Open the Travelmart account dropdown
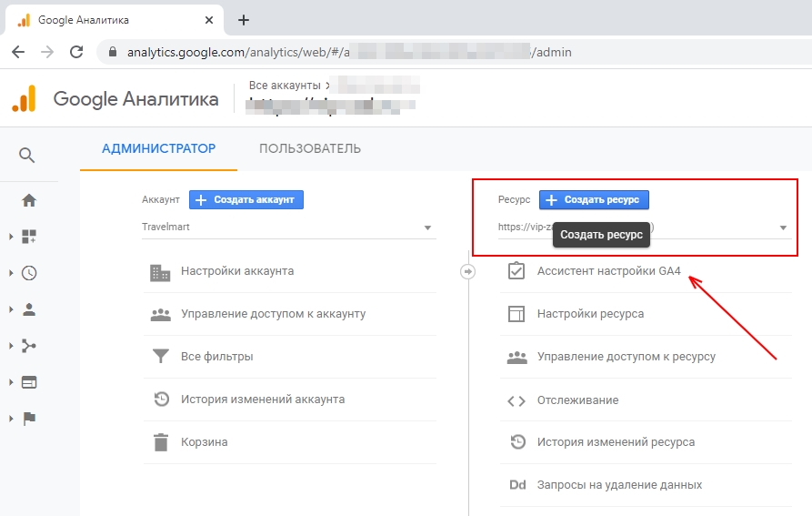The width and height of the screenshot is (812, 516). pyautogui.click(x=288, y=228)
